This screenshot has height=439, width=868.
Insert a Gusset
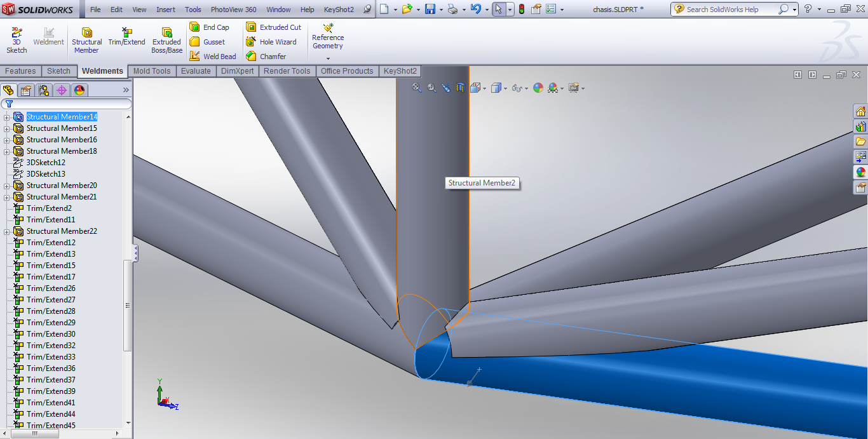(x=208, y=42)
